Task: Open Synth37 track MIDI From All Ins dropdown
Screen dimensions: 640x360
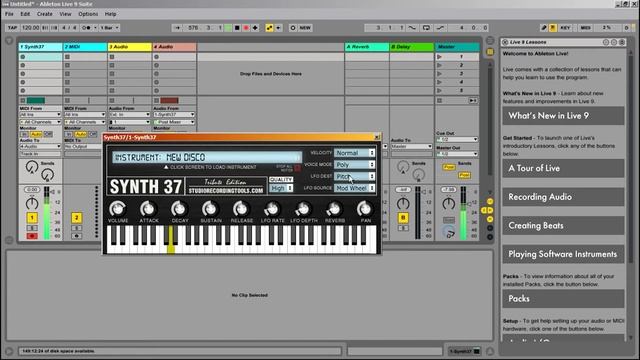Action: tap(40, 115)
